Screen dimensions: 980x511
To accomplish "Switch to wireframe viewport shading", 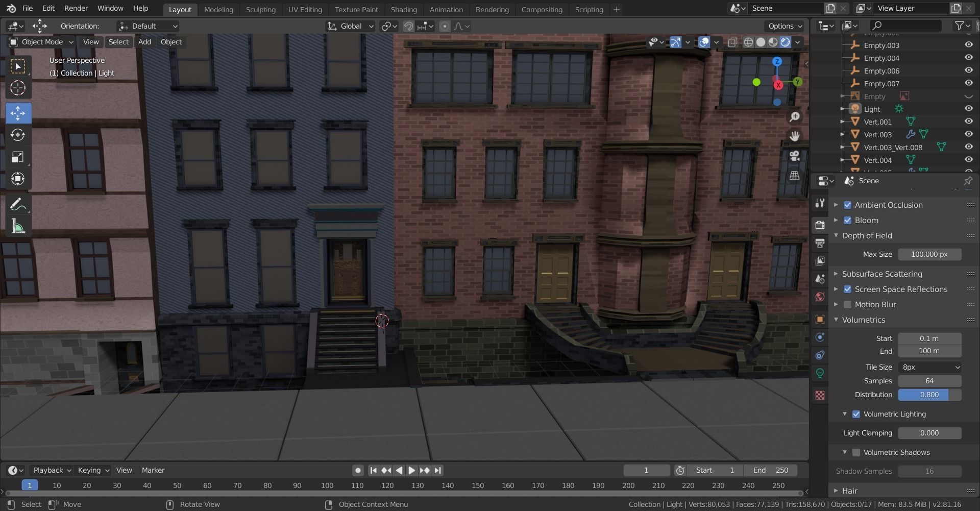I will point(748,42).
